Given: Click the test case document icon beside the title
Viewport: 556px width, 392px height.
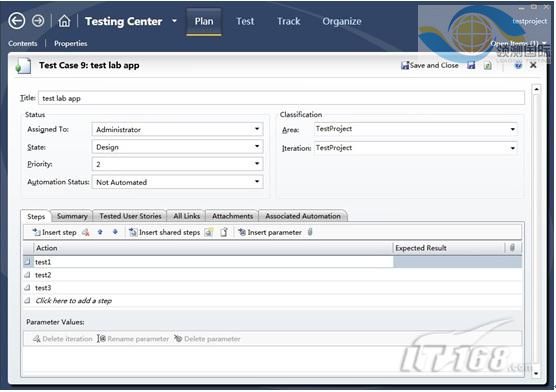Looking at the screenshot, I should point(23,66).
